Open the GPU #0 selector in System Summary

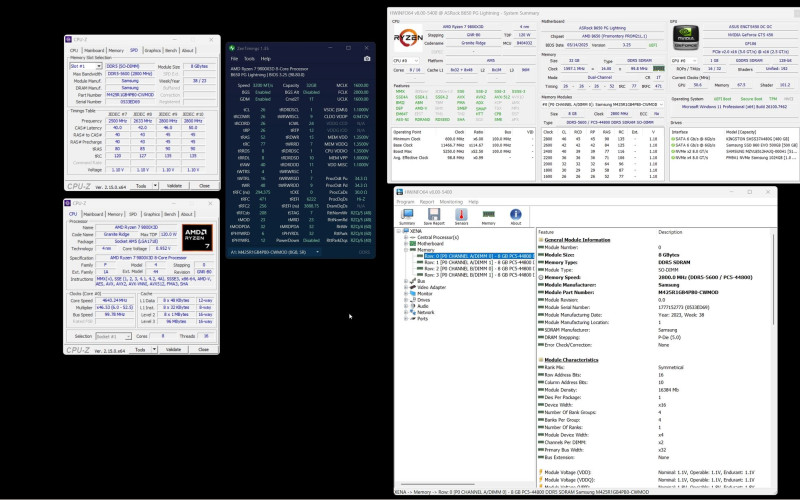pyautogui.click(x=684, y=61)
